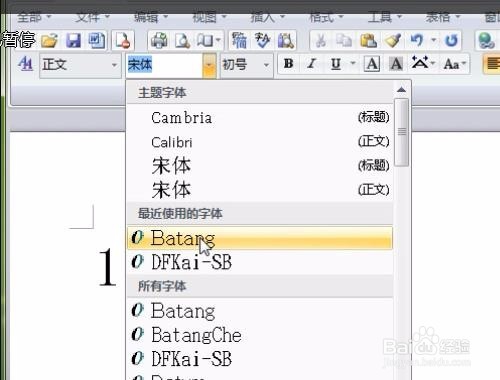Click the research binoculars icon

point(286,41)
